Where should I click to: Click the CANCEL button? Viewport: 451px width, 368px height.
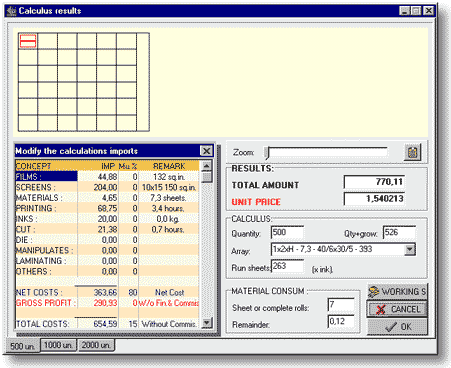(x=397, y=309)
